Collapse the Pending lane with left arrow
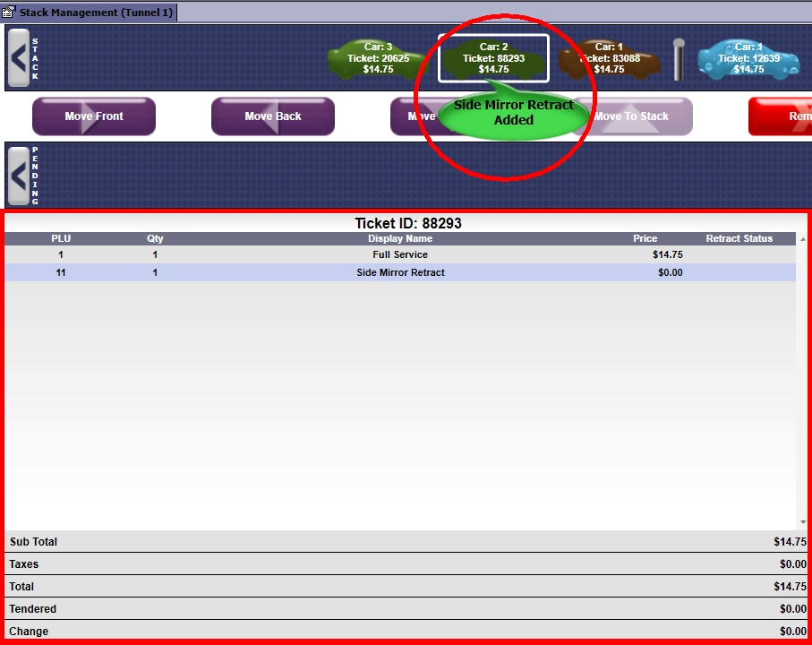Image resolution: width=812 pixels, height=645 pixels. [x=19, y=176]
